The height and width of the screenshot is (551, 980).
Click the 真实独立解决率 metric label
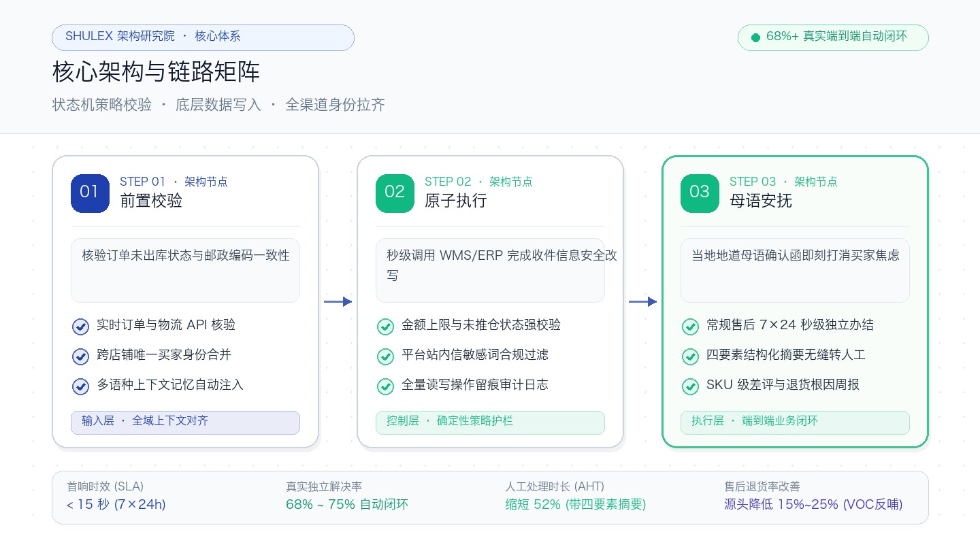tap(324, 486)
